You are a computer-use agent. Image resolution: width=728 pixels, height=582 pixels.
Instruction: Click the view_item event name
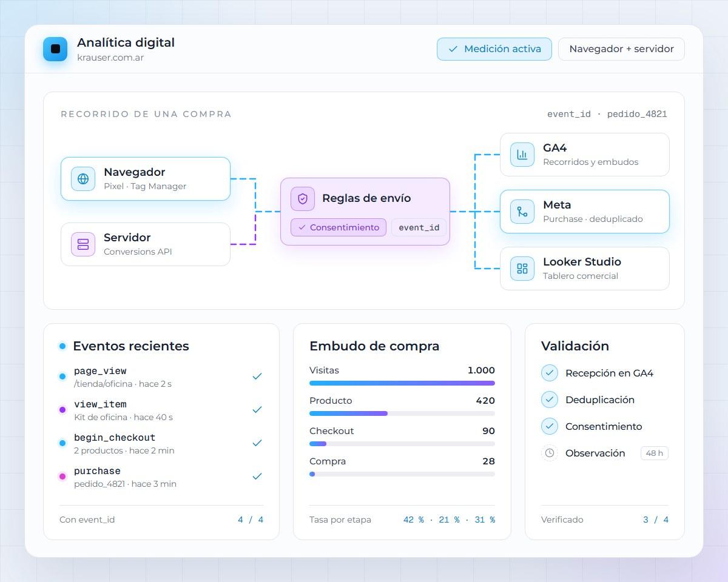click(100, 404)
